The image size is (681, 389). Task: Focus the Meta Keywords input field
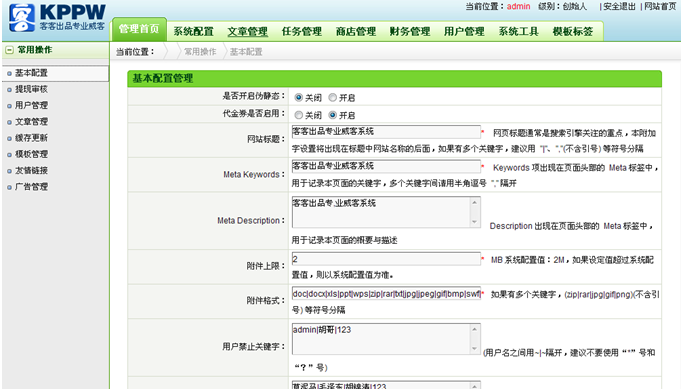[386, 166]
